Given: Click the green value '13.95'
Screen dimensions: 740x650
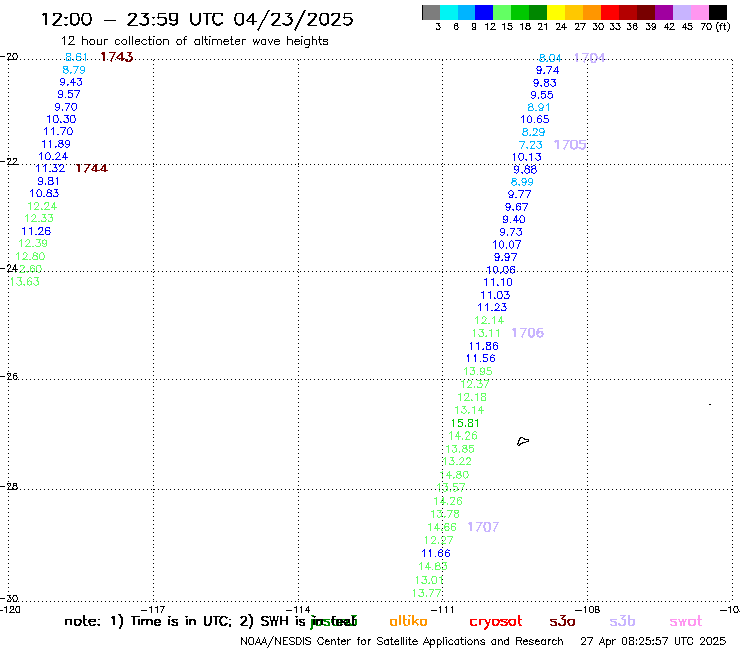Looking at the screenshot, I should pyautogui.click(x=478, y=371).
